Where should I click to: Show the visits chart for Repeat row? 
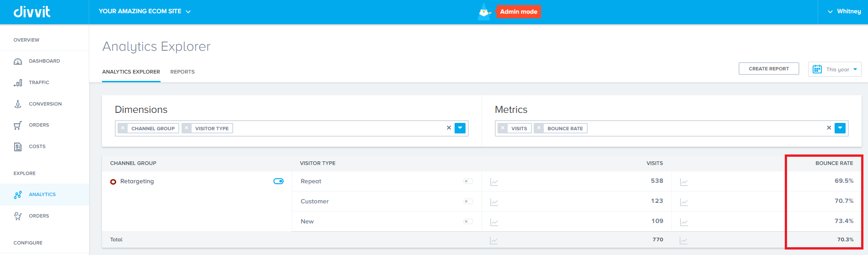click(x=494, y=182)
